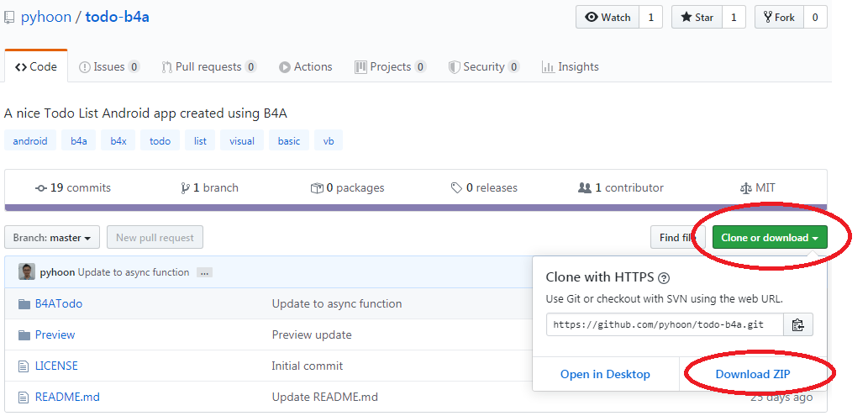Click Open in Desktop
This screenshot has height=416, width=868.
click(605, 374)
